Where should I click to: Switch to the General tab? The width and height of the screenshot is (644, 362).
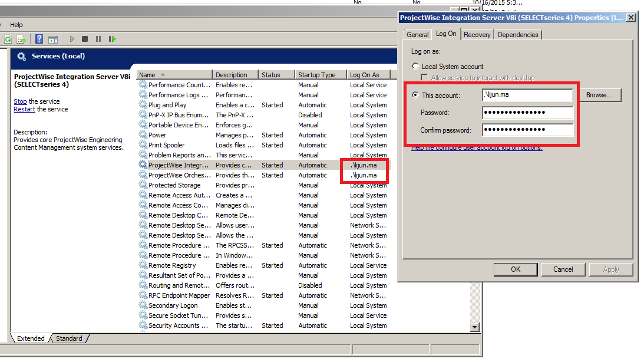point(418,35)
